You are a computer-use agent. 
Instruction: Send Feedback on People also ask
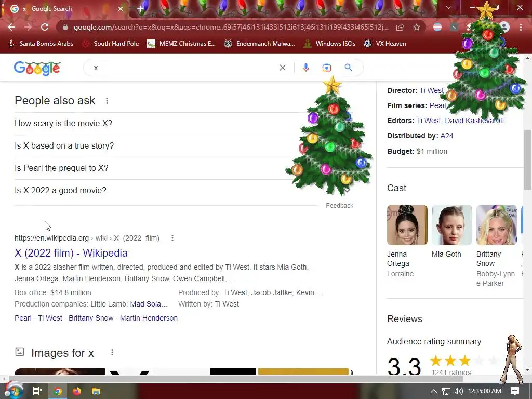pos(339,206)
